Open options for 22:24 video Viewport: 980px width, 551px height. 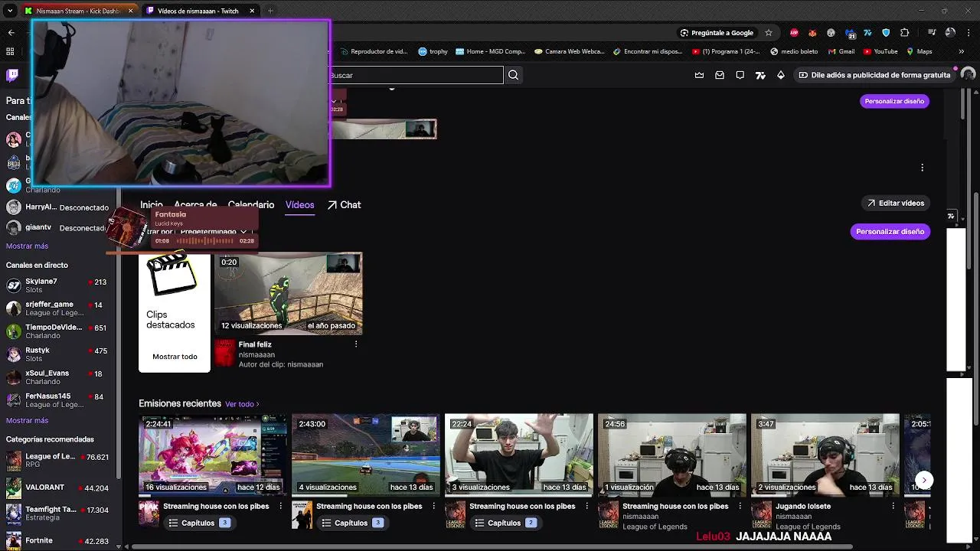[586, 506]
